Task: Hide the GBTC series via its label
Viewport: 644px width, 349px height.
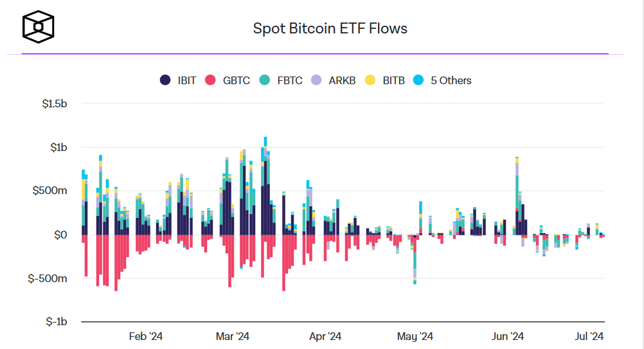Action: [x=236, y=80]
